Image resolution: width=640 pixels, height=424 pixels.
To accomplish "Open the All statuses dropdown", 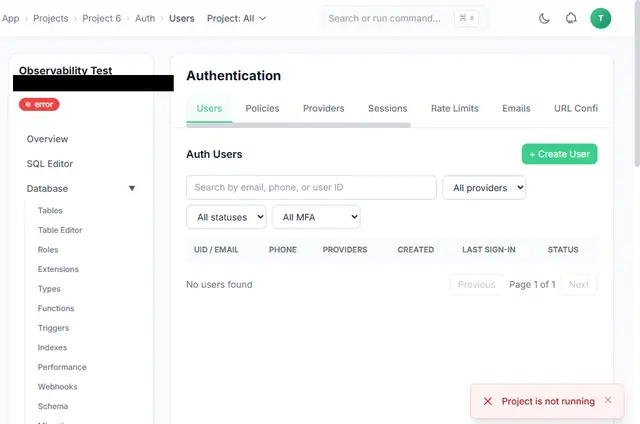I will coord(226,217).
